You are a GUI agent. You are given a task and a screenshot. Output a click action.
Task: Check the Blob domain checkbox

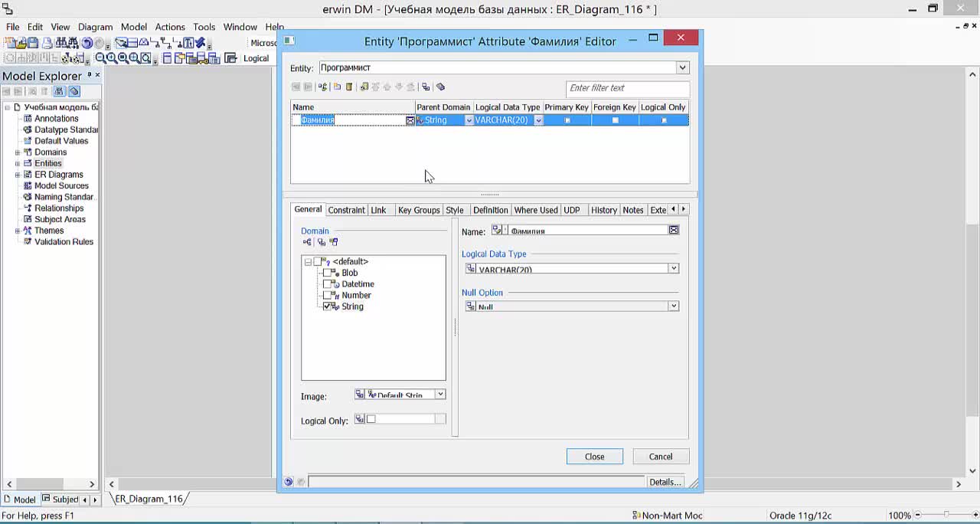(327, 273)
